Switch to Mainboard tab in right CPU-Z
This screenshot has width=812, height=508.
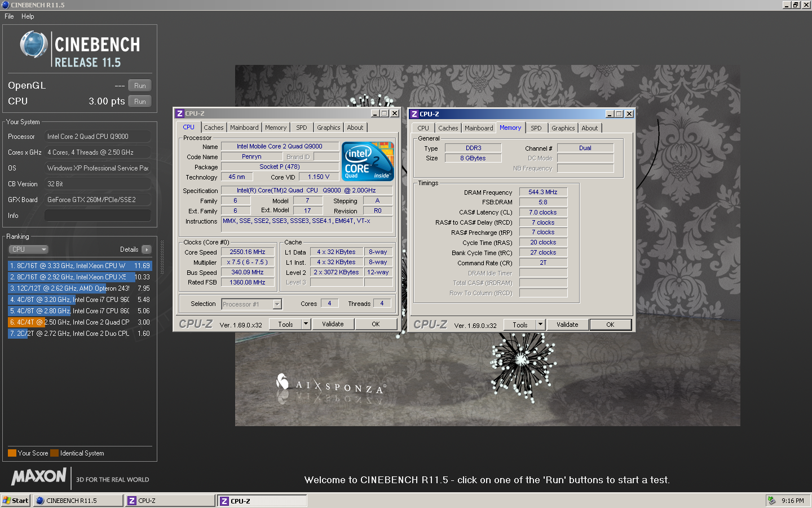(479, 129)
